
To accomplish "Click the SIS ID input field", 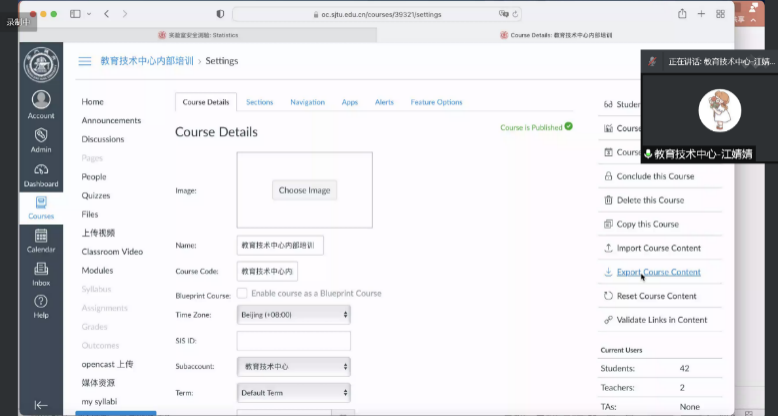I will point(293,340).
